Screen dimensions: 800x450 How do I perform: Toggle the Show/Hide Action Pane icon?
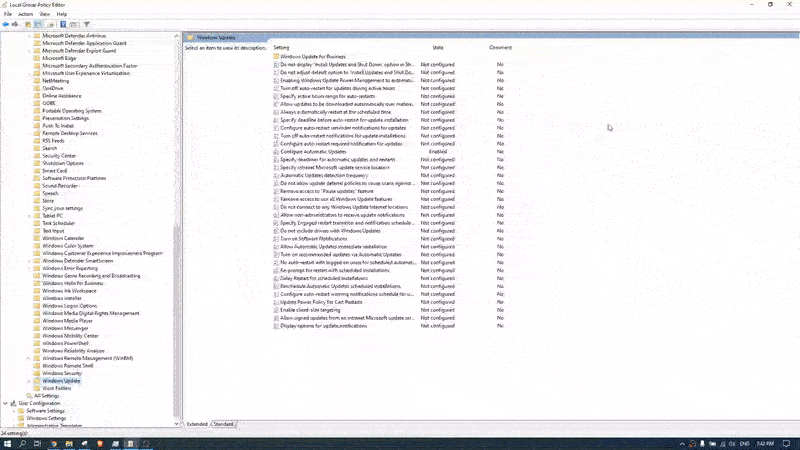click(x=74, y=24)
